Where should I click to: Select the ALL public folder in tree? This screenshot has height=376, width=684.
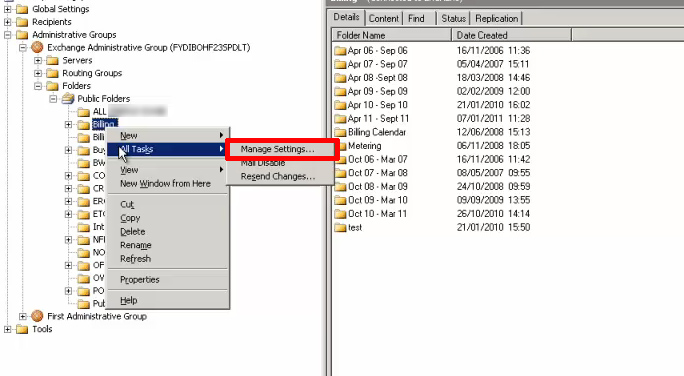pyautogui.click(x=99, y=112)
